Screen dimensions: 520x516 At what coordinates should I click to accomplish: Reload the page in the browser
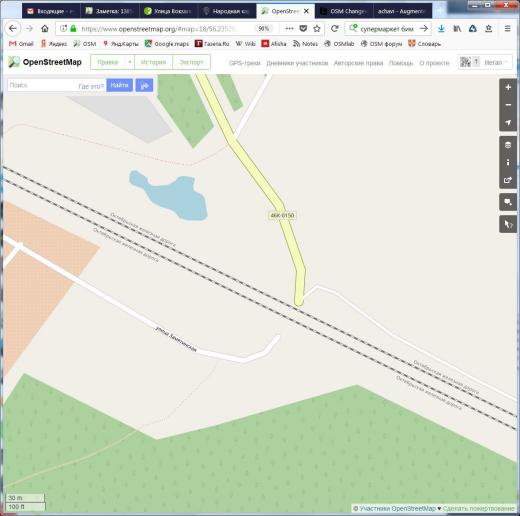(335, 29)
